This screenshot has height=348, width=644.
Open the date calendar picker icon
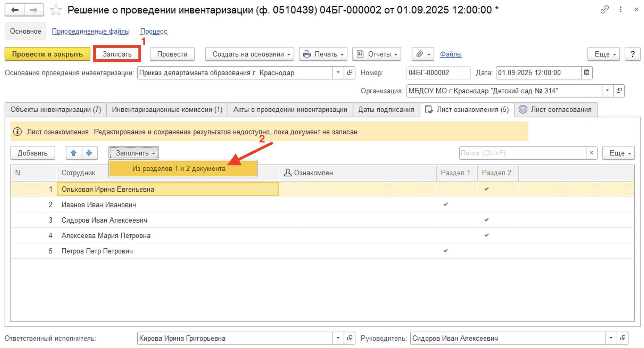586,73
